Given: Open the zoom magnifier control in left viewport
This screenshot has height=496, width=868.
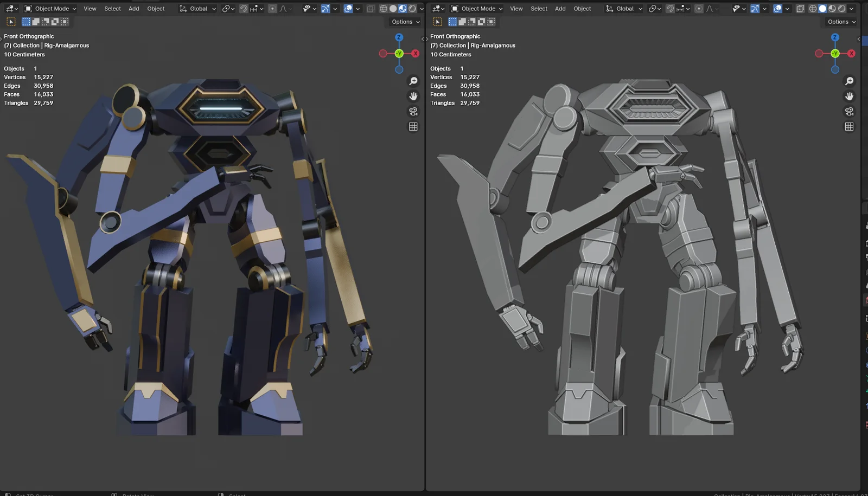Looking at the screenshot, I should pyautogui.click(x=413, y=80).
